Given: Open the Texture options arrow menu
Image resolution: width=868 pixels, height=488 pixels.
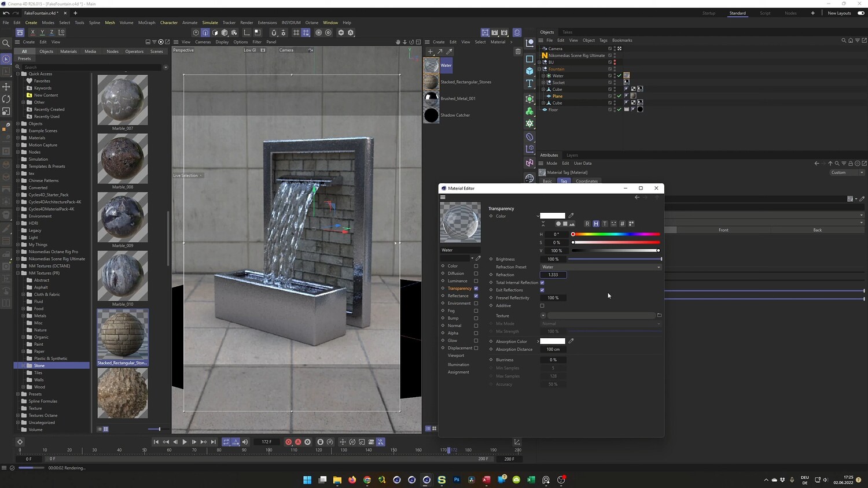Looking at the screenshot, I should 543,316.
